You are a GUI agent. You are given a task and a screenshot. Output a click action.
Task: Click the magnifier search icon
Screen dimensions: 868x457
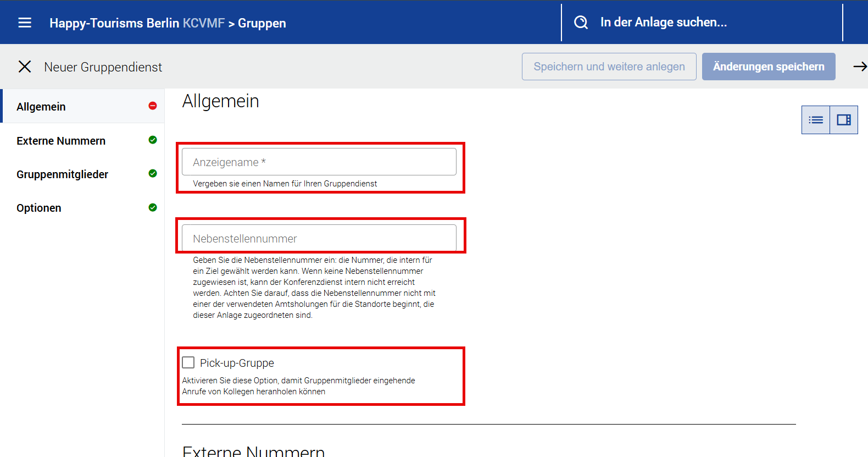[x=581, y=23]
